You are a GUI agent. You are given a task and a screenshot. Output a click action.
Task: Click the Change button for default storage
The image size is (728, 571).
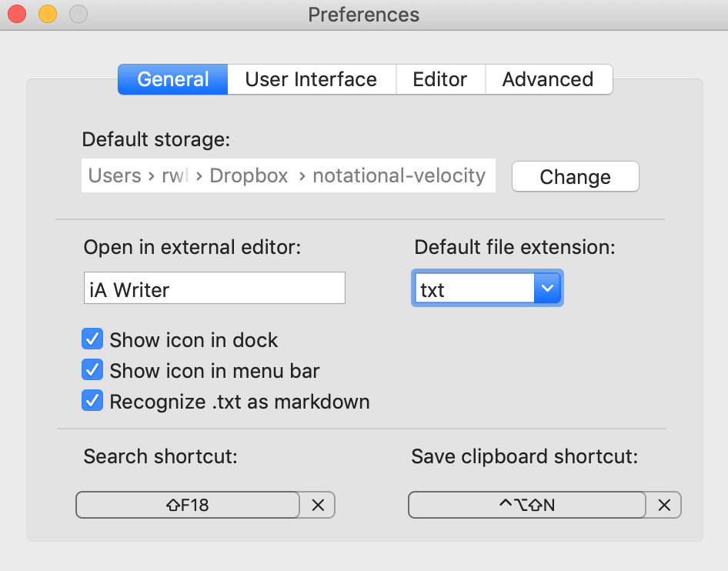point(575,176)
